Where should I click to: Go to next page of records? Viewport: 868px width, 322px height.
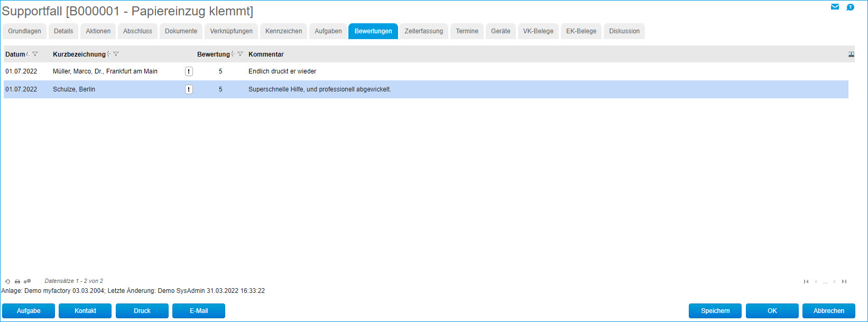(835, 281)
